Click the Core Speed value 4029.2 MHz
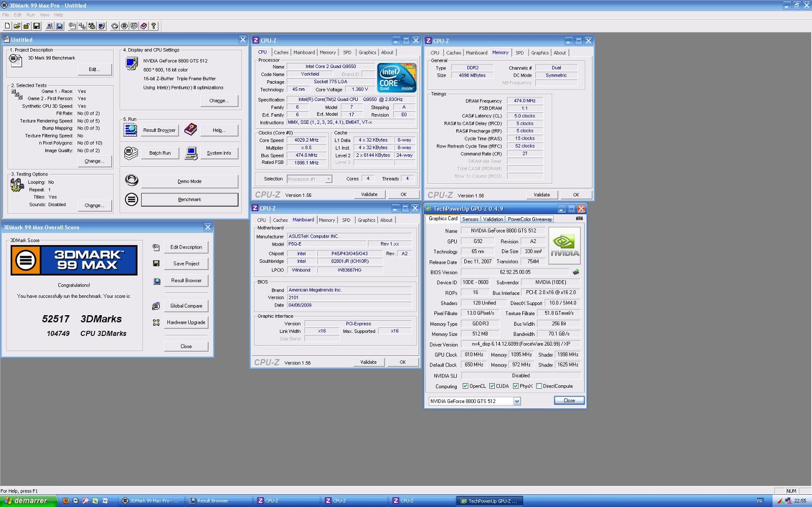 [x=307, y=140]
